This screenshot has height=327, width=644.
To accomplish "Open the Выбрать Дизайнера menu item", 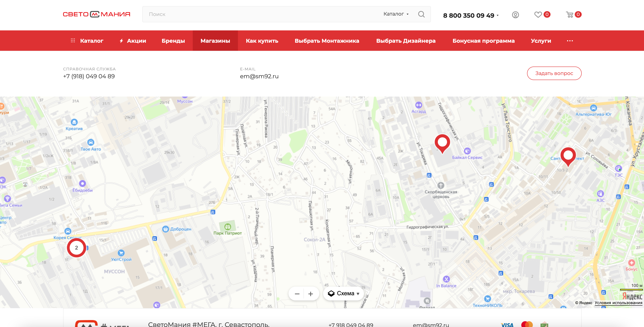I will point(406,41).
